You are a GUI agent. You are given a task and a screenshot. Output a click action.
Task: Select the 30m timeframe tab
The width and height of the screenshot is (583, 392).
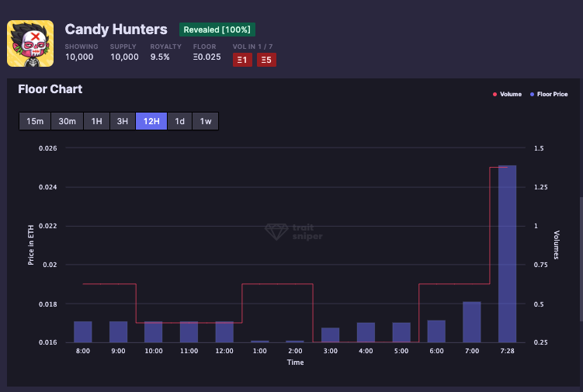(67, 121)
